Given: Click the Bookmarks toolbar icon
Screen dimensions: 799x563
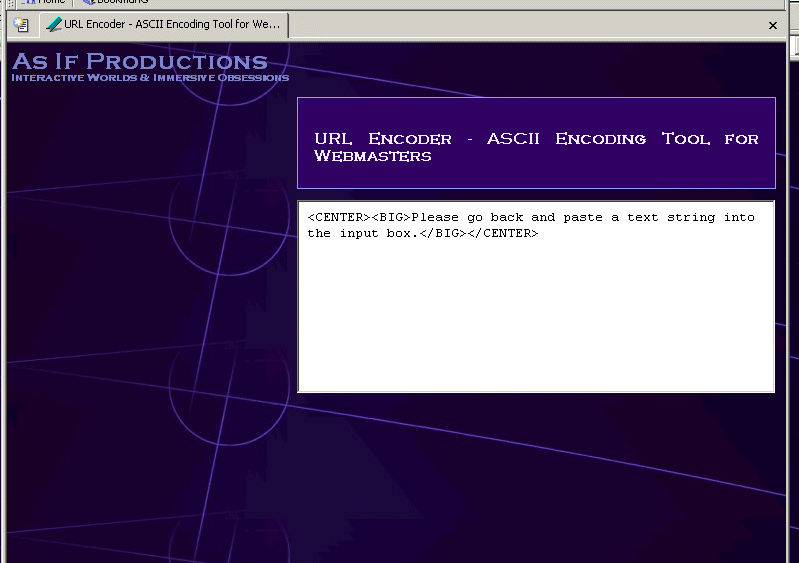Looking at the screenshot, I should [88, 2].
